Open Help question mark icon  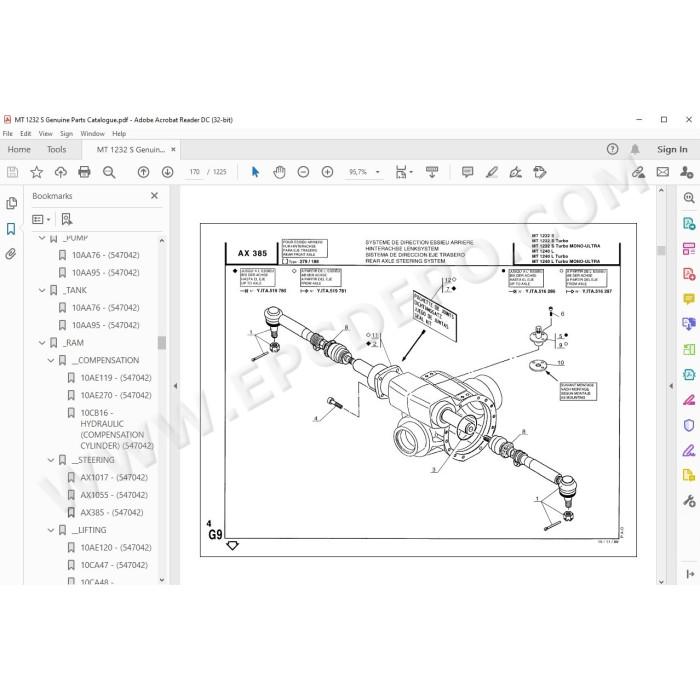[x=612, y=149]
